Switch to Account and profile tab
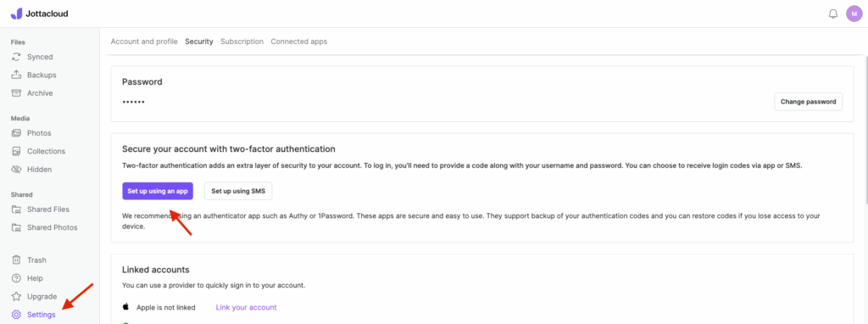 tap(144, 42)
